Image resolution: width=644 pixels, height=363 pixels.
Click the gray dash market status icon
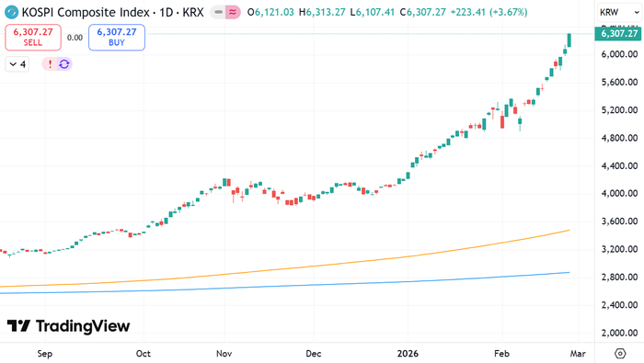click(x=218, y=12)
